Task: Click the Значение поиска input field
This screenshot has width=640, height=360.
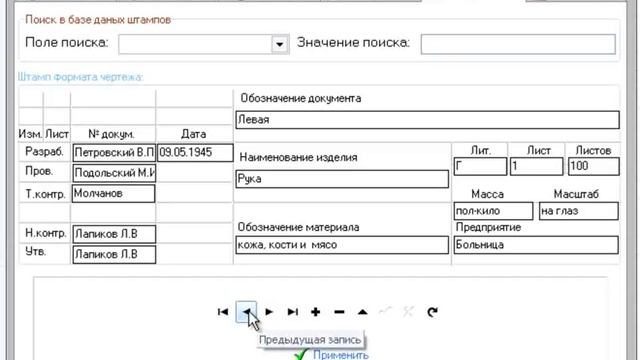Action: click(518, 44)
